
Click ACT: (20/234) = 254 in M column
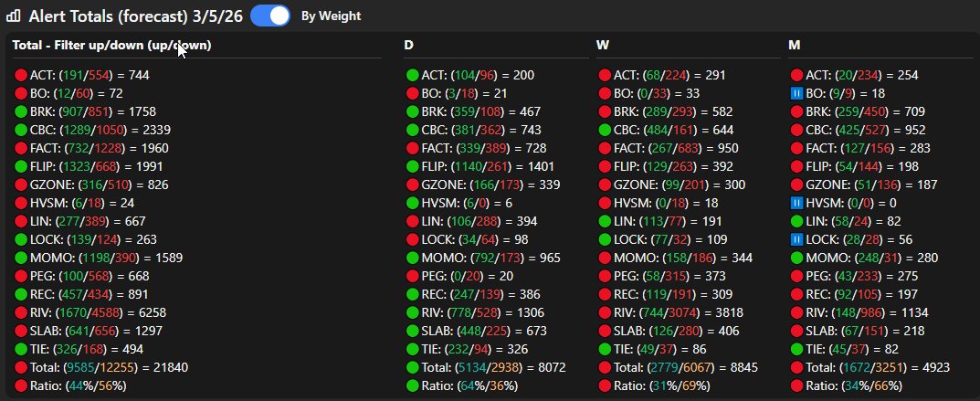(x=855, y=76)
